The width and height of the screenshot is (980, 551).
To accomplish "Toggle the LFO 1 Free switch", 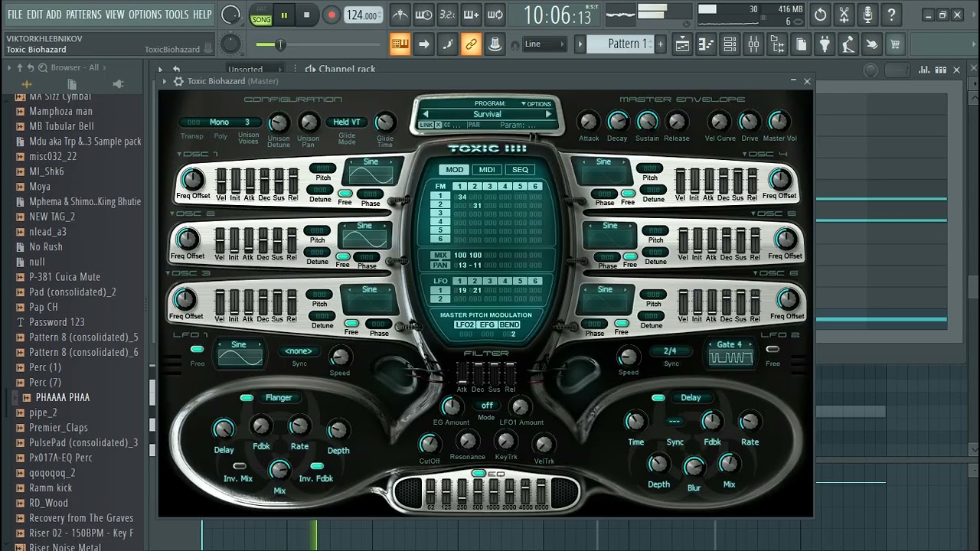I will (197, 350).
